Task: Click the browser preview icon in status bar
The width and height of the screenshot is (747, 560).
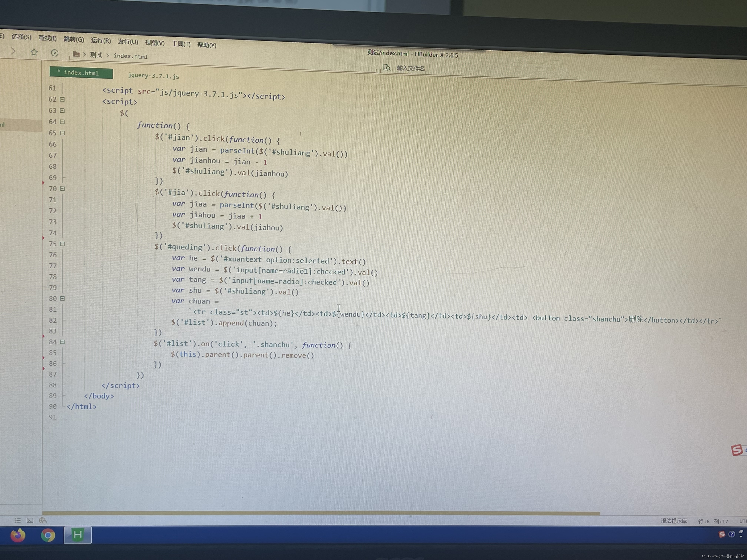Action: click(43, 520)
